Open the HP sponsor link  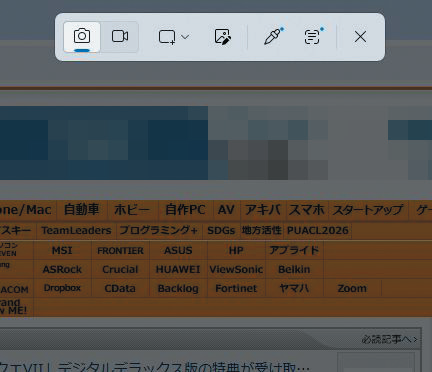236,250
